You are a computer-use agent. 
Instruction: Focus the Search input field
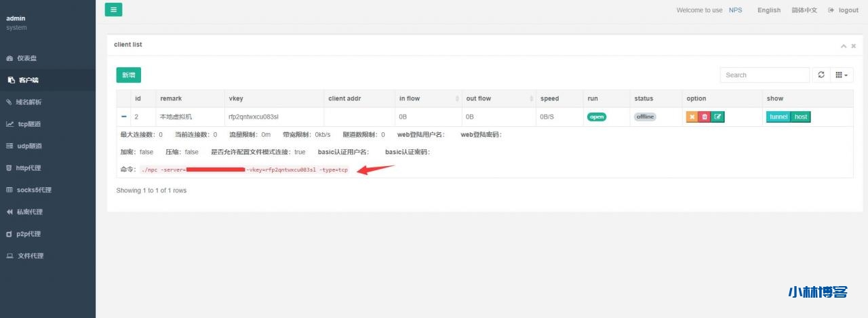click(764, 75)
